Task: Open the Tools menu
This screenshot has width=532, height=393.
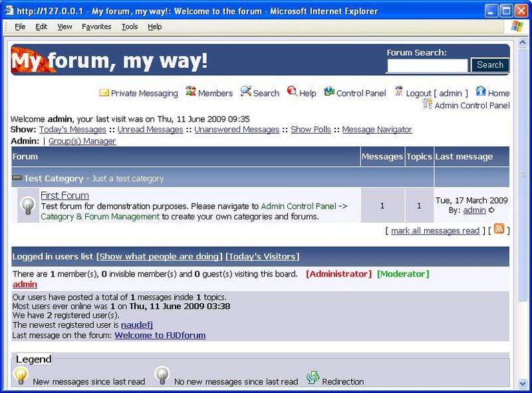Action: click(130, 27)
